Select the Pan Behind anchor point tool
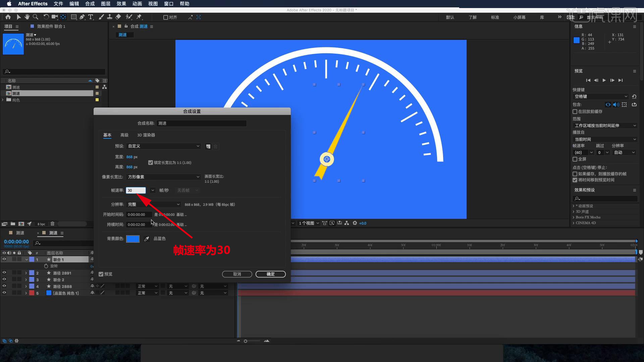The width and height of the screenshot is (644, 362). point(63,17)
